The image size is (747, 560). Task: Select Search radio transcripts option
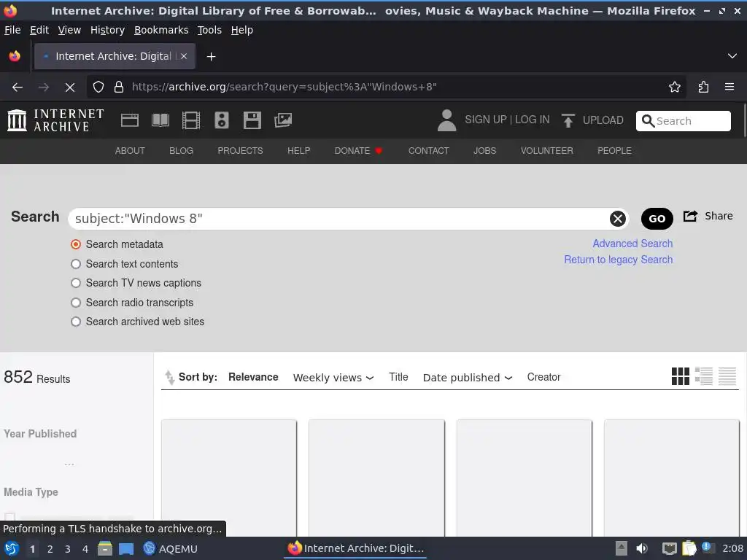[x=76, y=303]
